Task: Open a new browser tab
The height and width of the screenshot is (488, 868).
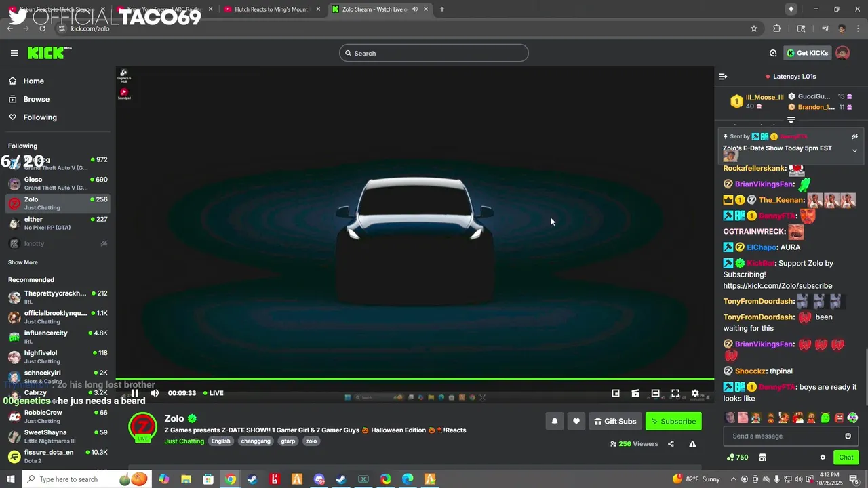Action: pyautogui.click(x=442, y=9)
